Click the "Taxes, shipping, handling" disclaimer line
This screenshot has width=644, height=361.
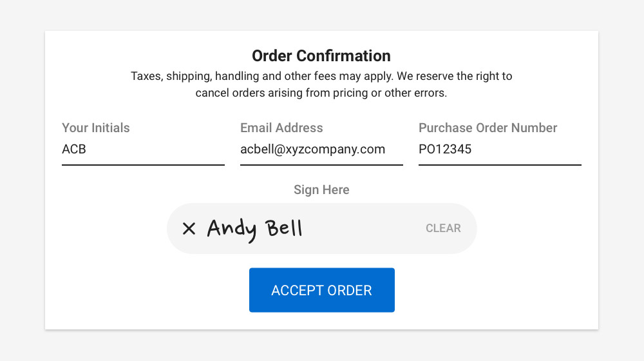click(x=321, y=76)
